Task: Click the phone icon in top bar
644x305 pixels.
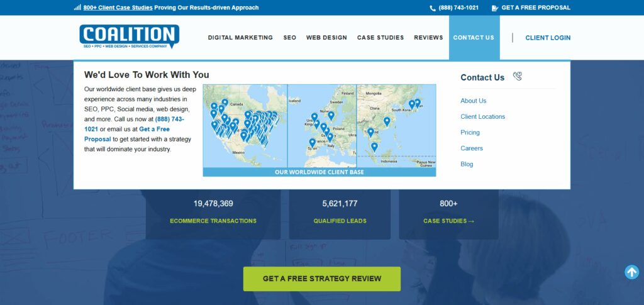Action: pos(433,8)
